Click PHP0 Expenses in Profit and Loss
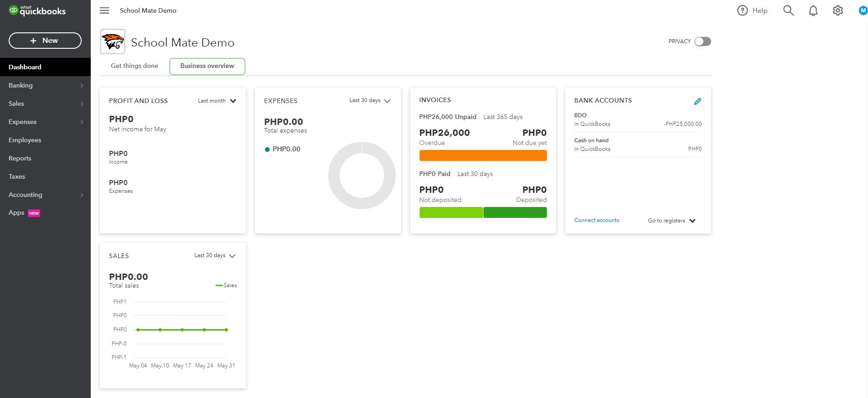Screen dimensions: 868x398 pos(118,183)
